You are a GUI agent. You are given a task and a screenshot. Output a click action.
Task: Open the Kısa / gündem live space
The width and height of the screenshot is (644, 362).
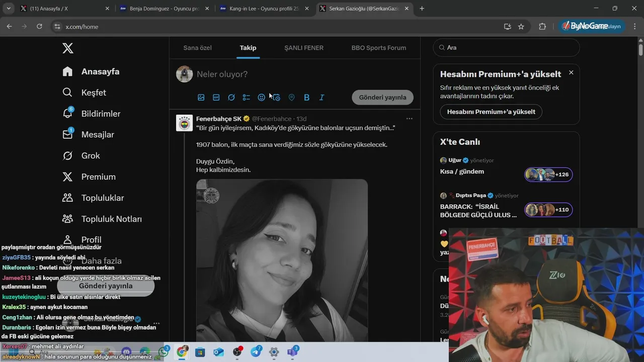click(462, 171)
